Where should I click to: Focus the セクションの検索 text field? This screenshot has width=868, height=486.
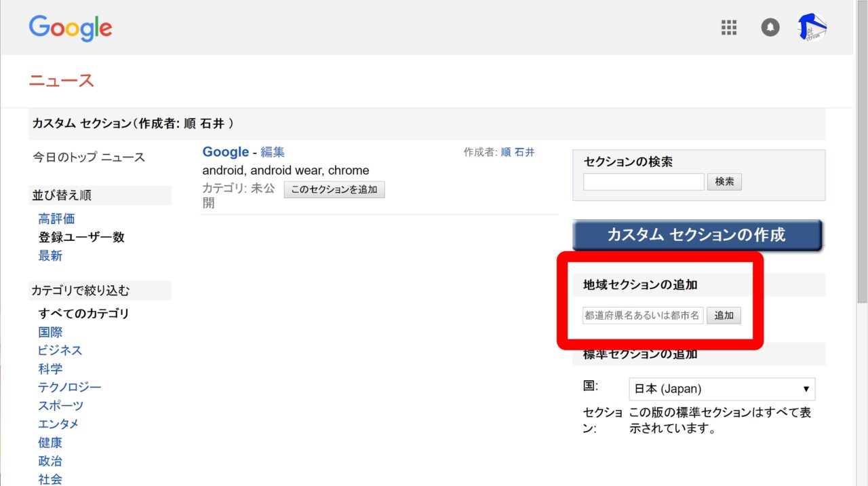(644, 182)
